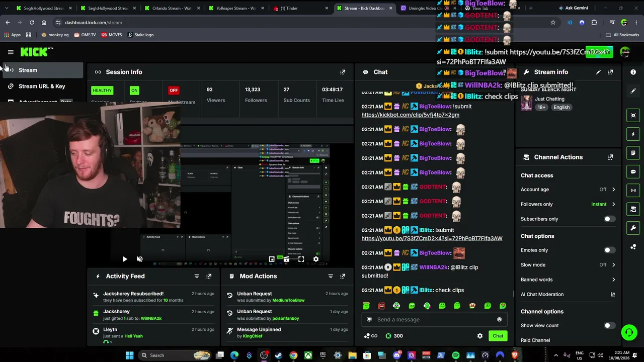Open Slow mode options

pyautogui.click(x=568, y=265)
